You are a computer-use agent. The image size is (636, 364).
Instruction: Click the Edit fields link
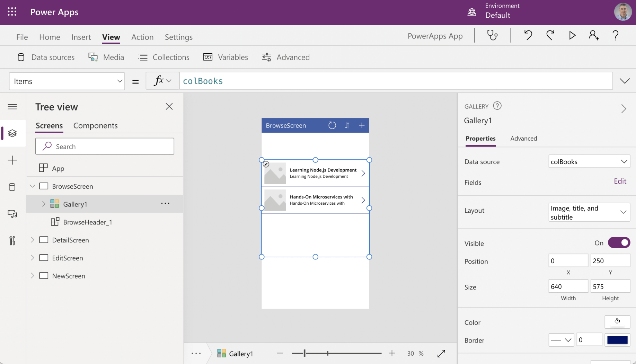(620, 181)
